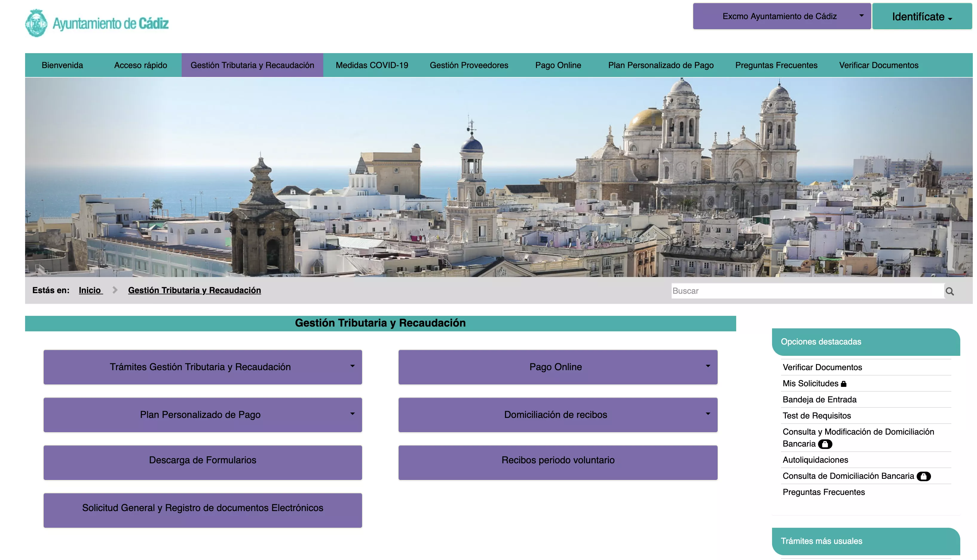Click the Ayuntamiento de Cádiz logo

(x=97, y=23)
